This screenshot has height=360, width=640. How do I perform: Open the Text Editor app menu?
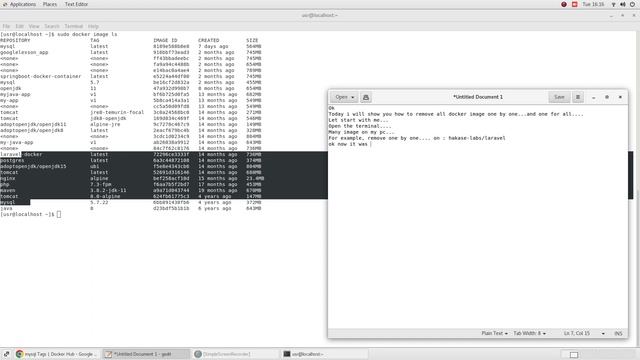76,4
